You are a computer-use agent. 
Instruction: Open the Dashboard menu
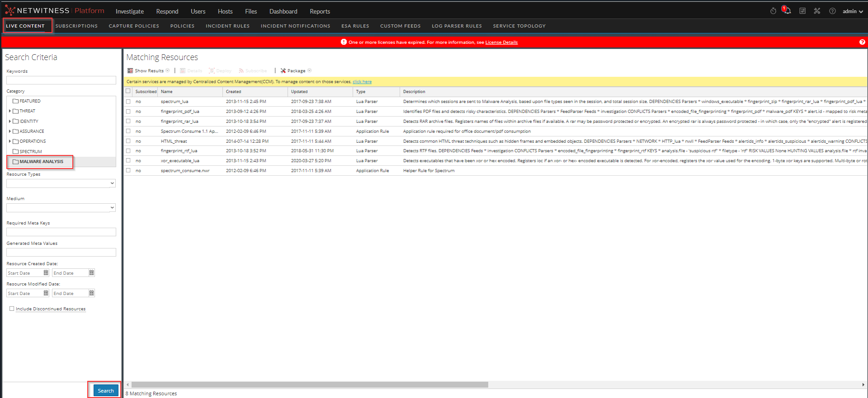point(284,11)
